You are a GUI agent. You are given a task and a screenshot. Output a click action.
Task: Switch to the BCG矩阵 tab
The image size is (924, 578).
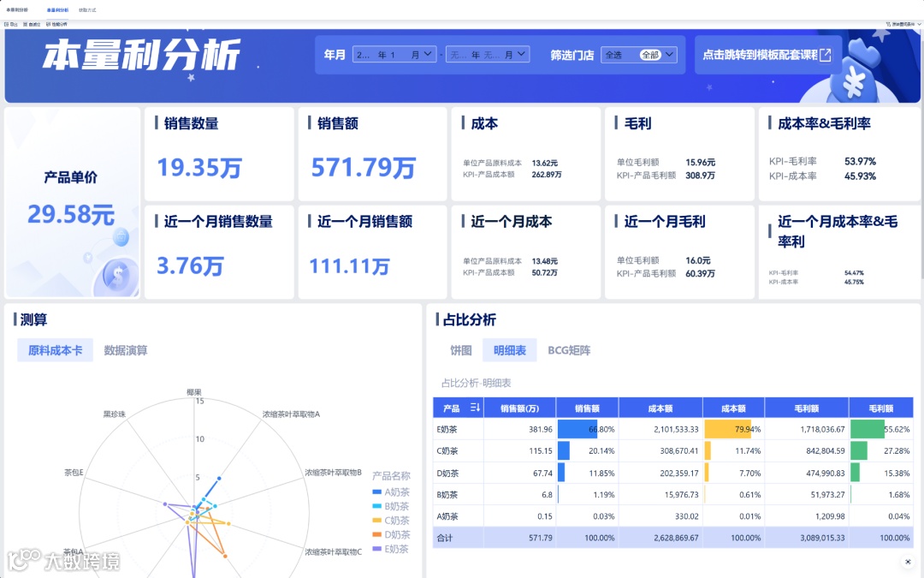[569, 350]
